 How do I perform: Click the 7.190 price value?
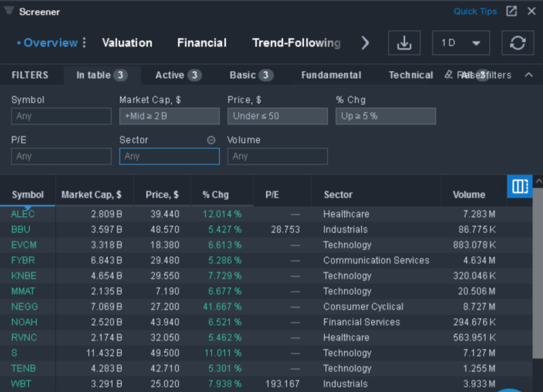pos(167,292)
